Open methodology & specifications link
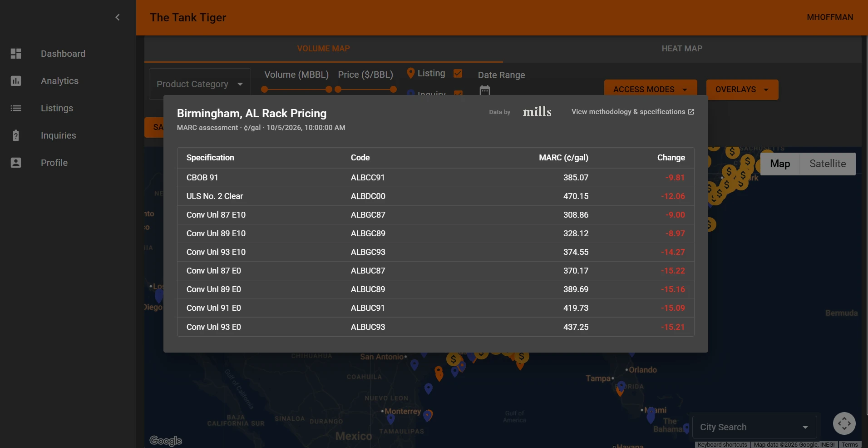The image size is (868, 448). pyautogui.click(x=633, y=112)
